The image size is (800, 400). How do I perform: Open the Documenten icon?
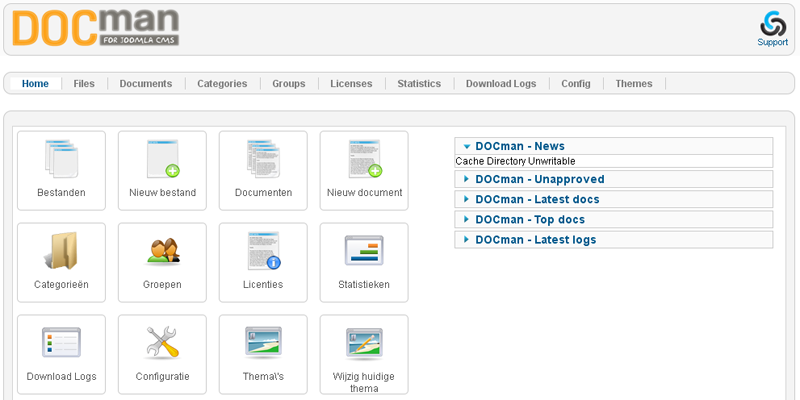click(x=263, y=159)
